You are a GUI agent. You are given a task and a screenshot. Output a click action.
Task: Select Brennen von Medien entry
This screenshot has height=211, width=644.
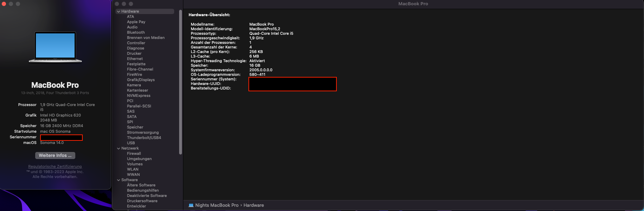pos(146,38)
